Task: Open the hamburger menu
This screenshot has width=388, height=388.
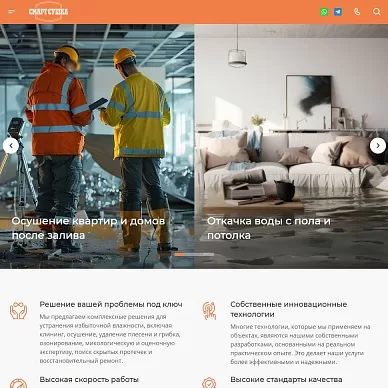Action: point(11,12)
